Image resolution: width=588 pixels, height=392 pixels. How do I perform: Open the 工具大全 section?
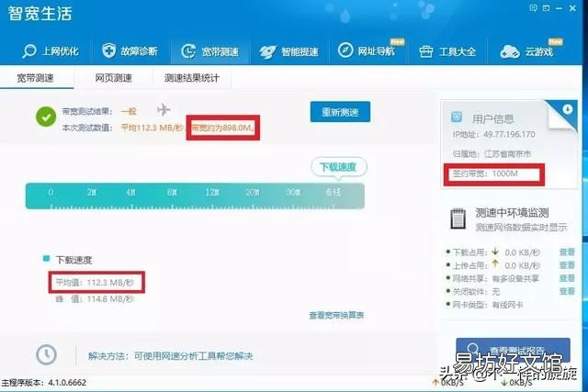pyautogui.click(x=447, y=51)
